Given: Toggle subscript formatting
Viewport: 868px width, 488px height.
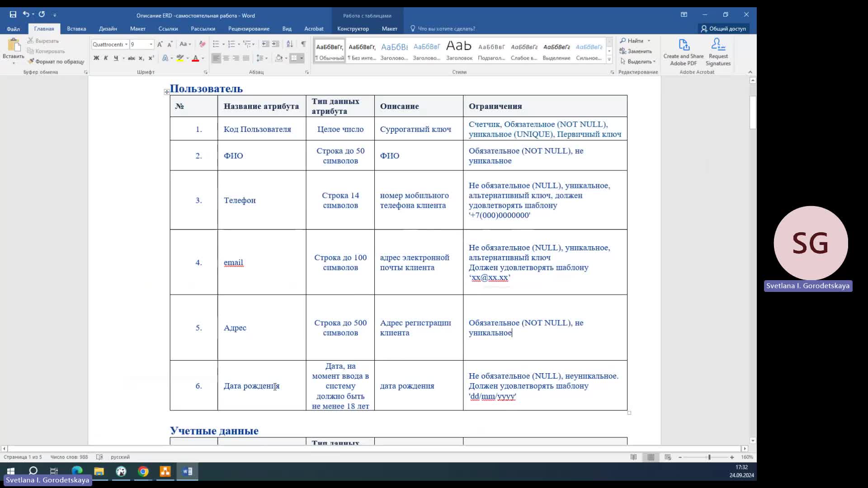Looking at the screenshot, I should [x=141, y=58].
